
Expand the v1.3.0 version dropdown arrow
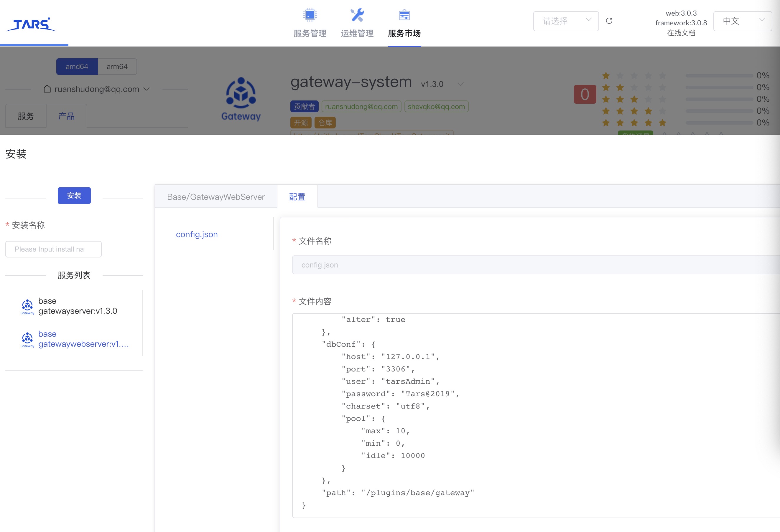click(460, 84)
